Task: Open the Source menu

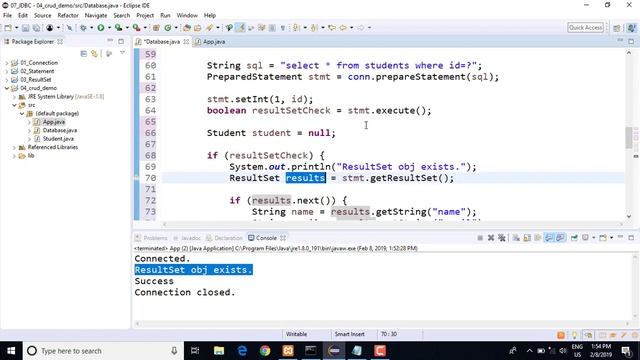Action: [x=42, y=16]
